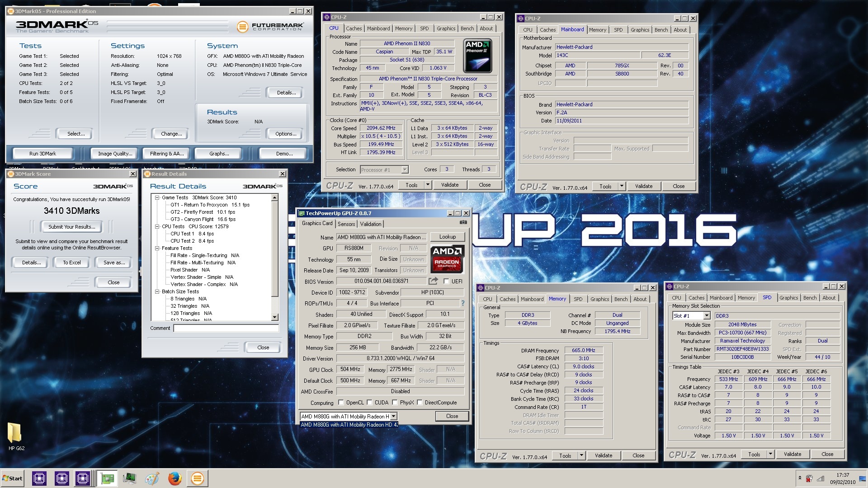Click Image Quality button in 3DMark05
Viewport: 868px width, 488px height.
(x=115, y=154)
